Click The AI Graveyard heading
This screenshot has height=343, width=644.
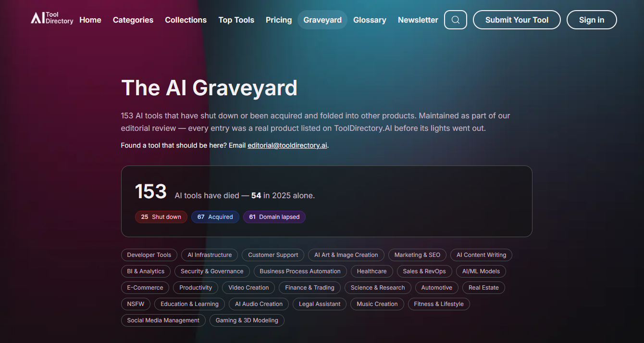pyautogui.click(x=210, y=88)
